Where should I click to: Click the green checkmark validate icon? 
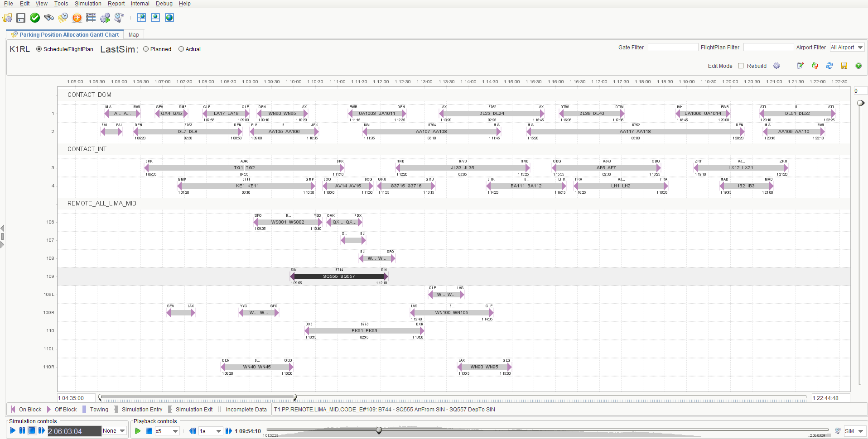(x=35, y=18)
